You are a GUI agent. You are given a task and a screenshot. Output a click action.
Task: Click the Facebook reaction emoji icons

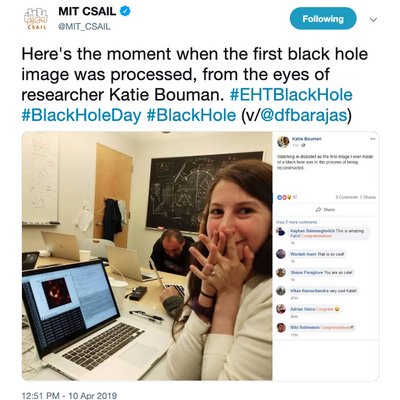tap(284, 197)
